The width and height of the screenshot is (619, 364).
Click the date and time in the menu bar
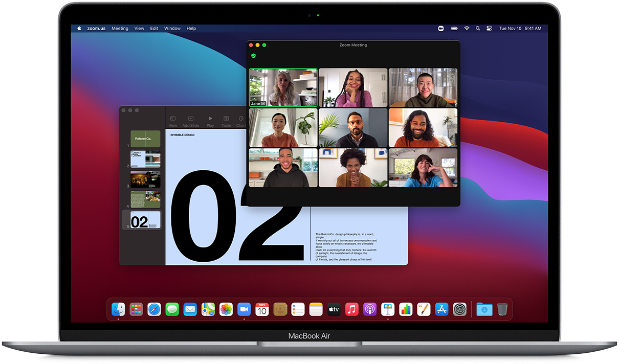(520, 29)
